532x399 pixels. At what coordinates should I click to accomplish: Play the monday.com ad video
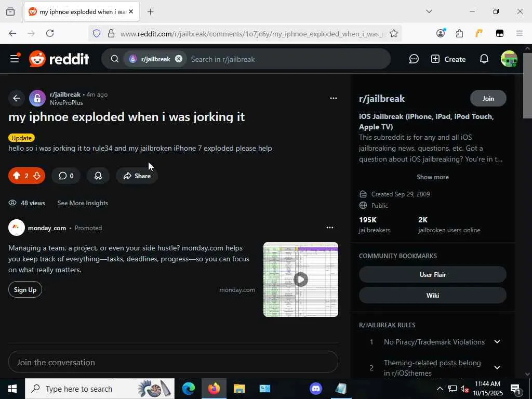pyautogui.click(x=301, y=280)
